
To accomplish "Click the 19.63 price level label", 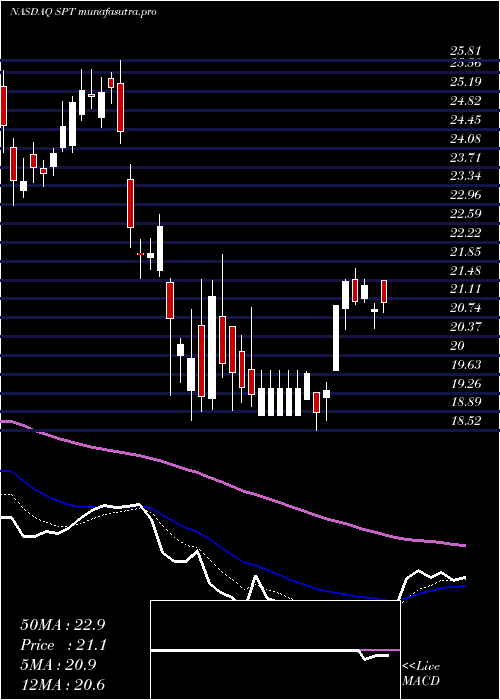I will tap(465, 364).
